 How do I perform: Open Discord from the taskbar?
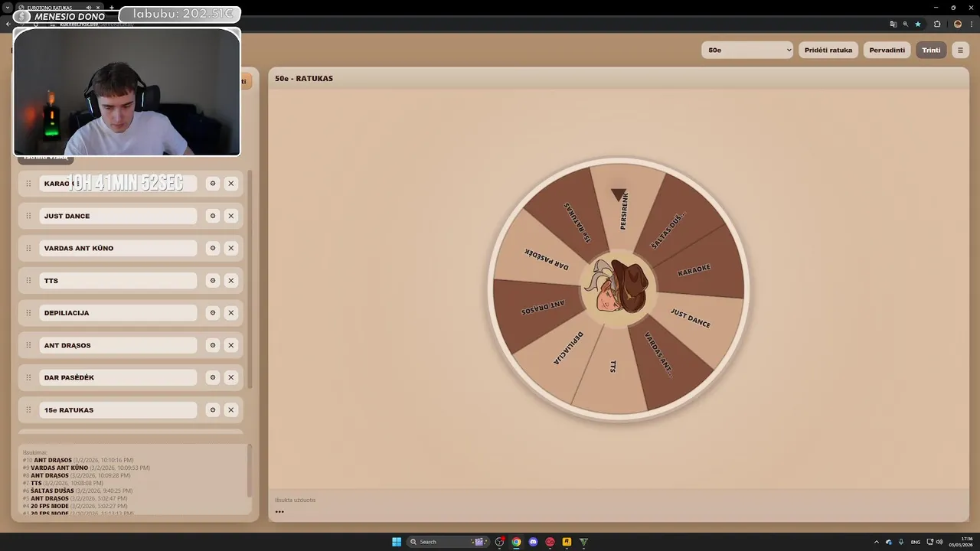coord(534,542)
